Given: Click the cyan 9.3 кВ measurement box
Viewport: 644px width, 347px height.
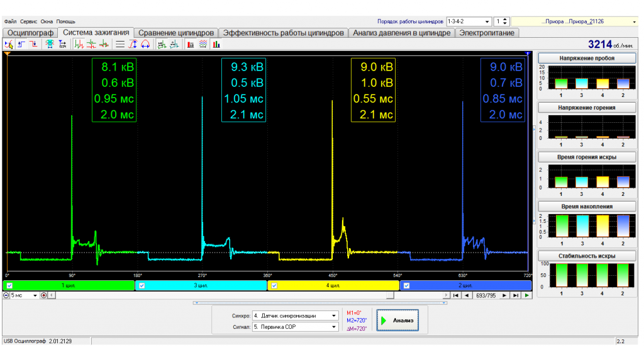Looking at the screenshot, I should (x=243, y=90).
